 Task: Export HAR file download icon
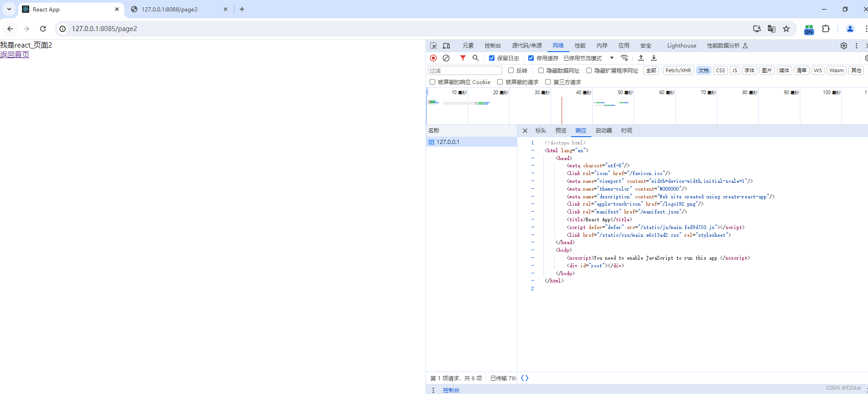tap(654, 58)
